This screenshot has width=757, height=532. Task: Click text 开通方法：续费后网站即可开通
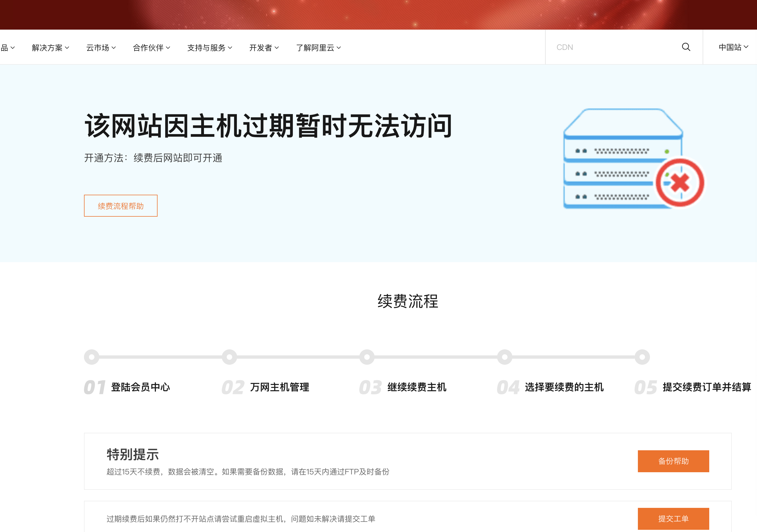click(x=153, y=158)
